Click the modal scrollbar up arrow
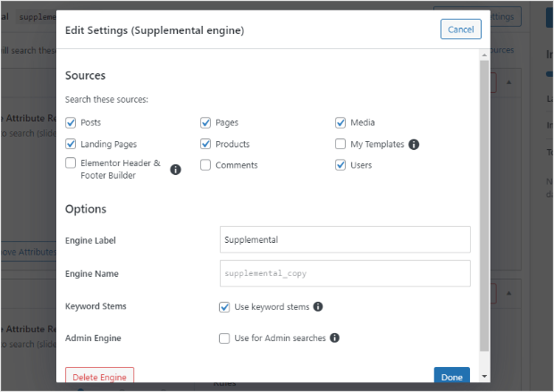Screen dimensions: 554x392 484,54
